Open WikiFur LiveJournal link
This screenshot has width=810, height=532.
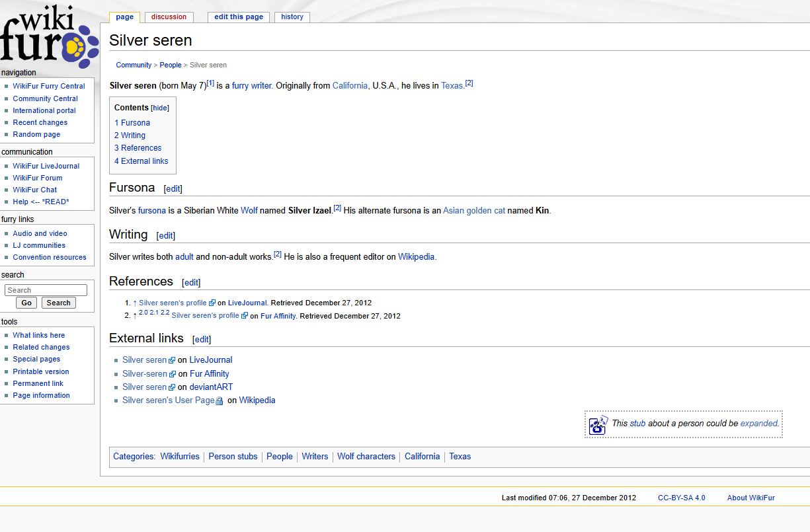click(46, 166)
